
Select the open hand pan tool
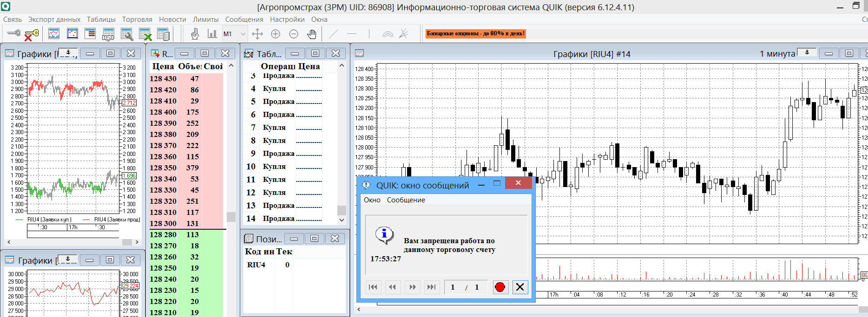tap(311, 34)
